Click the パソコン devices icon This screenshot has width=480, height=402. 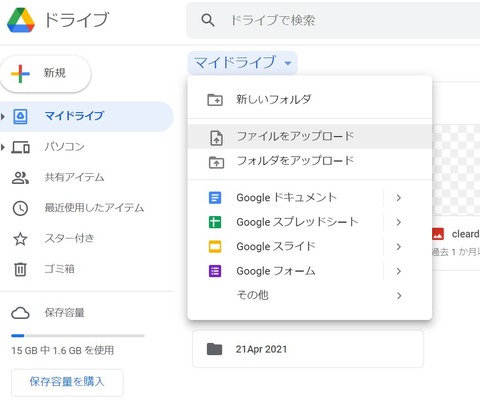pos(21,147)
